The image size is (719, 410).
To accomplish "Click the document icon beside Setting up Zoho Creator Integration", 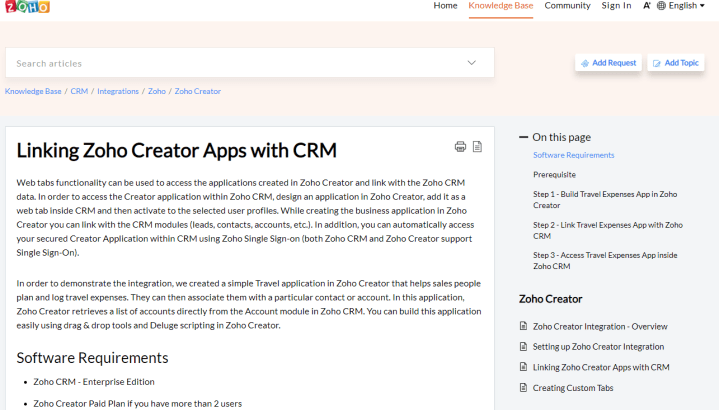I will coord(523,346).
